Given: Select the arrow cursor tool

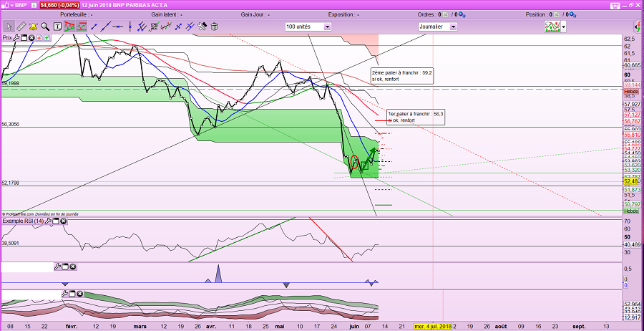Looking at the screenshot, I should (7, 27).
